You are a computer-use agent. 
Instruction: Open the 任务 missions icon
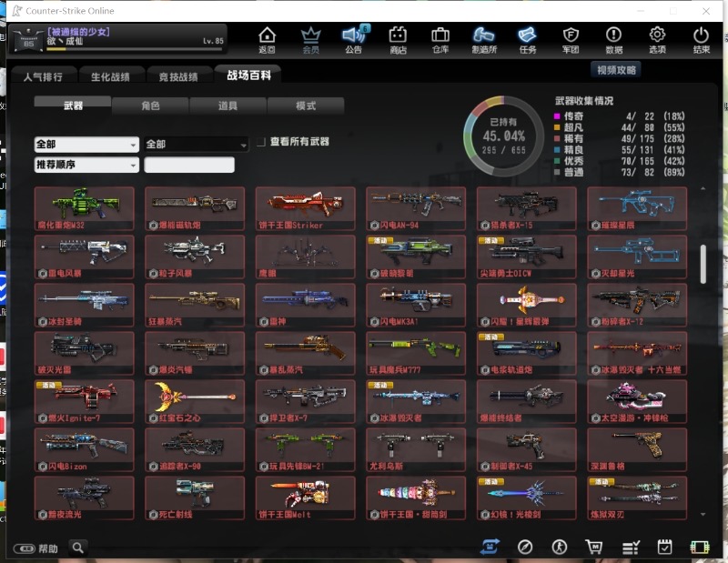pyautogui.click(x=528, y=40)
